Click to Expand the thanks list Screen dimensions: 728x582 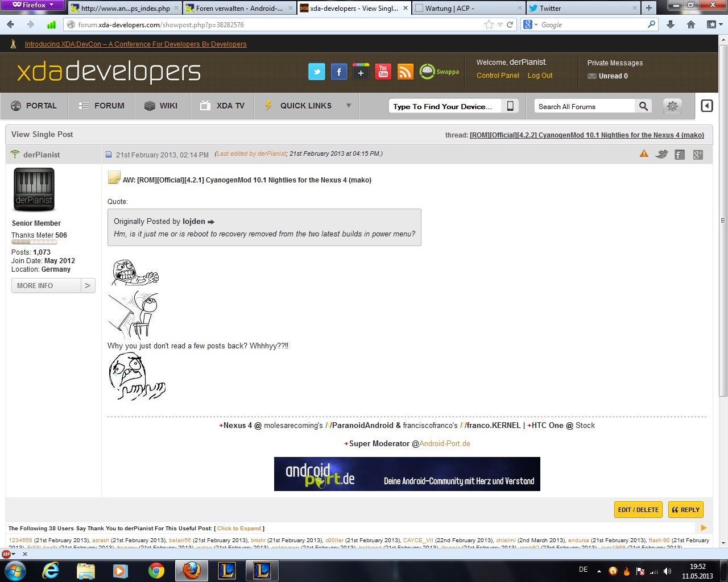239,529
